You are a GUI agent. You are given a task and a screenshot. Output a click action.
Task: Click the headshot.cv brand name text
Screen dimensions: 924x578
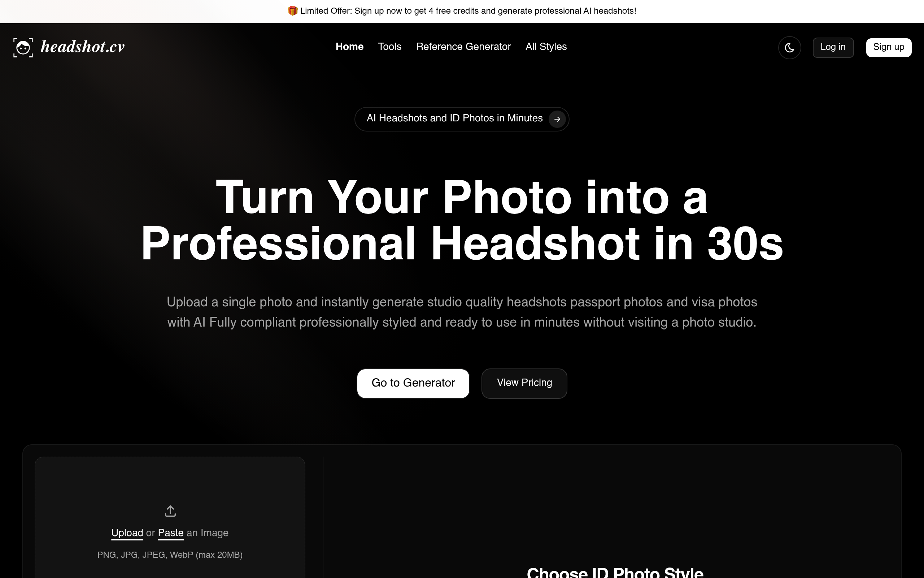click(x=83, y=47)
